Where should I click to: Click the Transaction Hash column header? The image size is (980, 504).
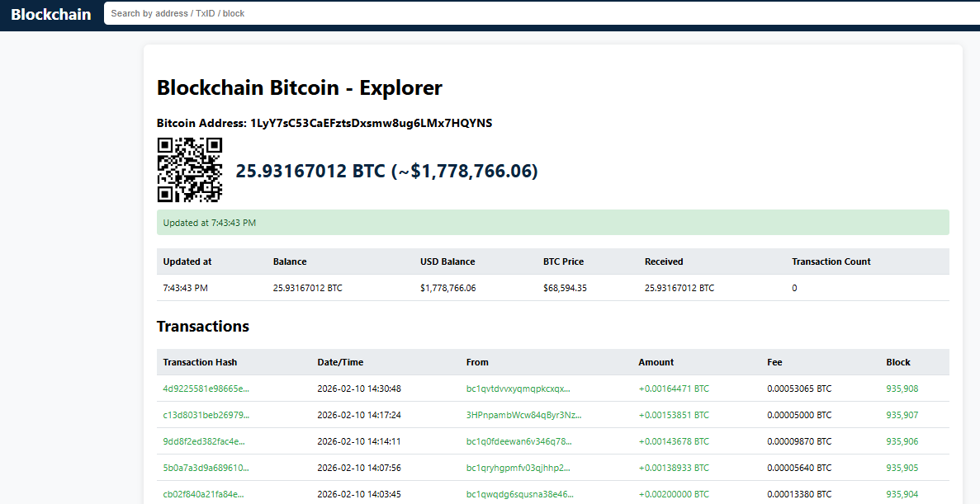click(x=200, y=362)
